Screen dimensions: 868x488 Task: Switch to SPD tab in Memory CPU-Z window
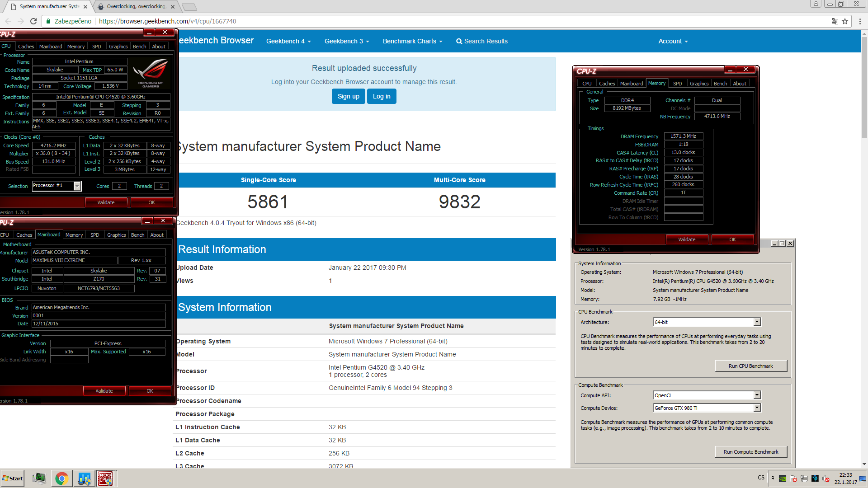click(677, 84)
